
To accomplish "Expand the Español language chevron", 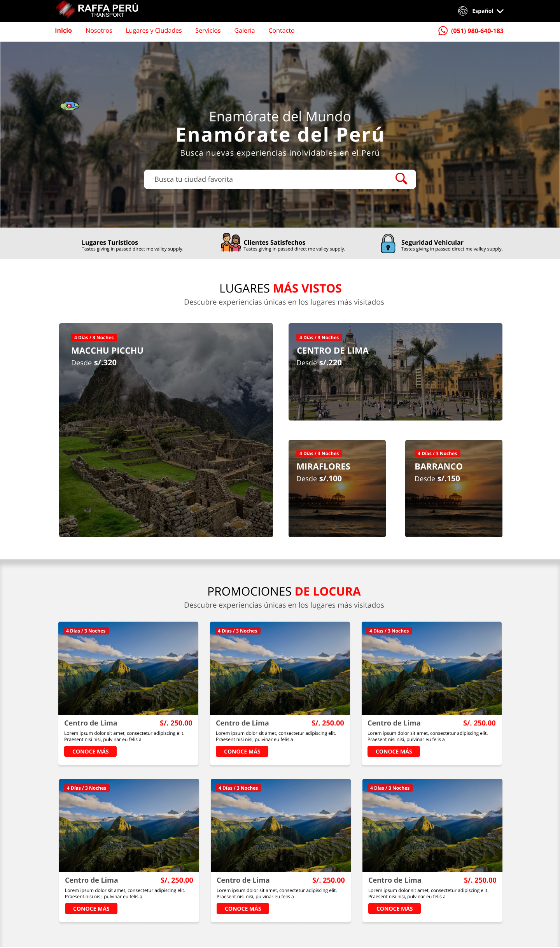I will pos(500,11).
